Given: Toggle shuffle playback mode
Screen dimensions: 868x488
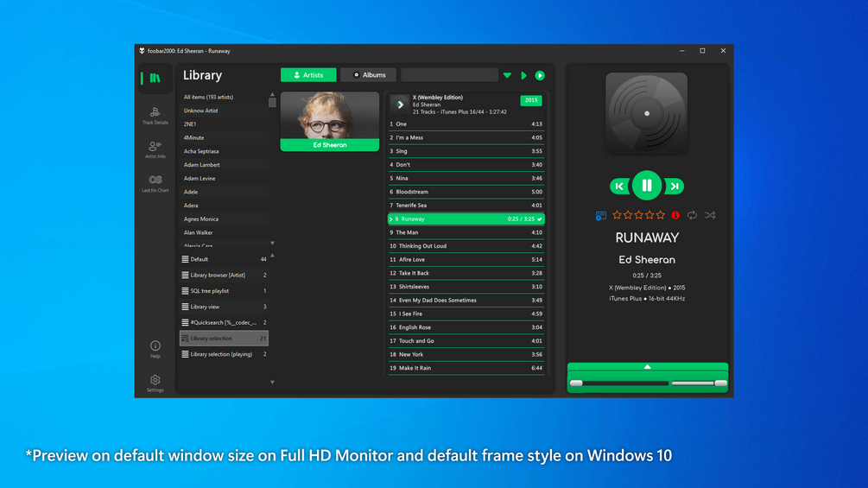Looking at the screenshot, I should tap(710, 215).
